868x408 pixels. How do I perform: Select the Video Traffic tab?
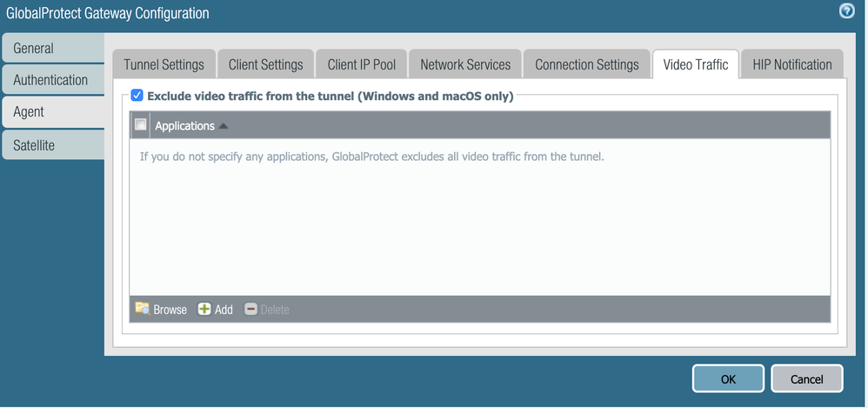click(x=695, y=64)
